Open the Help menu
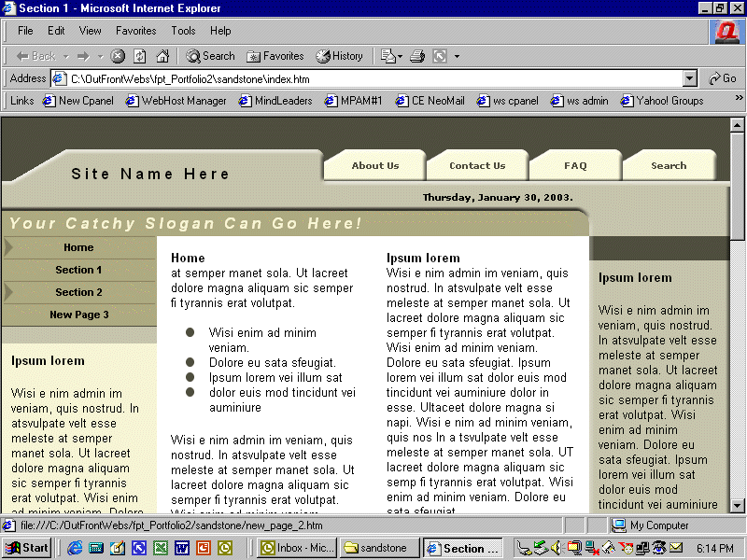The image size is (747, 560). click(220, 31)
